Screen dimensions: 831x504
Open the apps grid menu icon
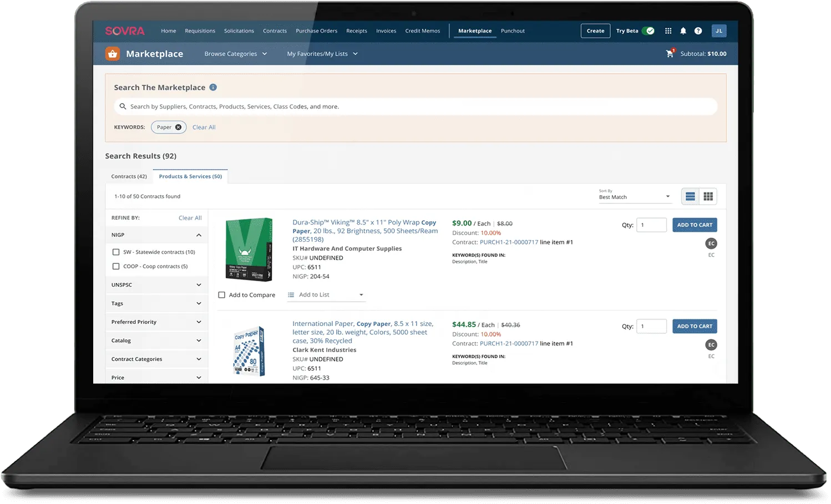coord(668,31)
